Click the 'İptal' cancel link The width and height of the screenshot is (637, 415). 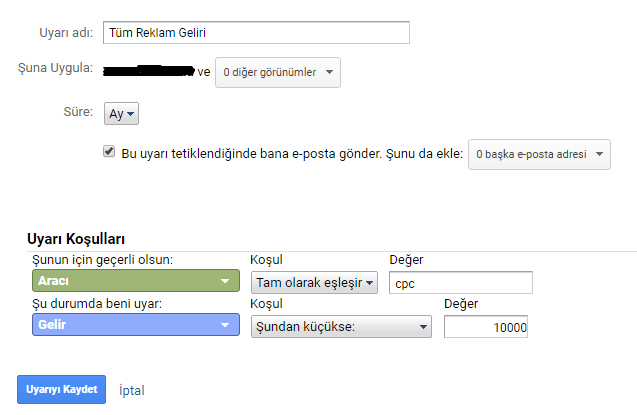tap(132, 388)
